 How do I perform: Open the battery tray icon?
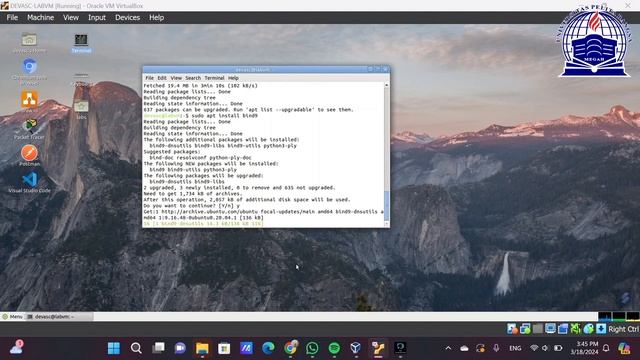[558, 348]
